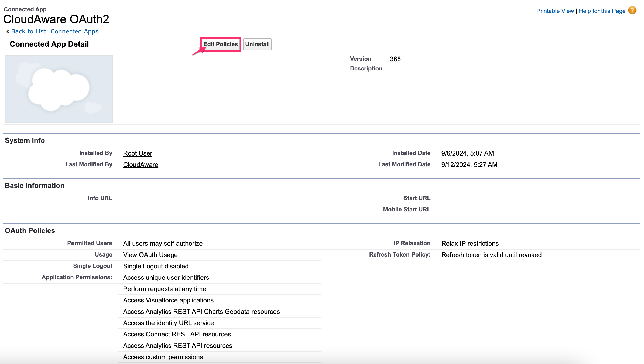Viewport: 644px width, 364px height.
Task: Uninstall the CloudAware OAuth2 connected app
Action: coord(257,44)
